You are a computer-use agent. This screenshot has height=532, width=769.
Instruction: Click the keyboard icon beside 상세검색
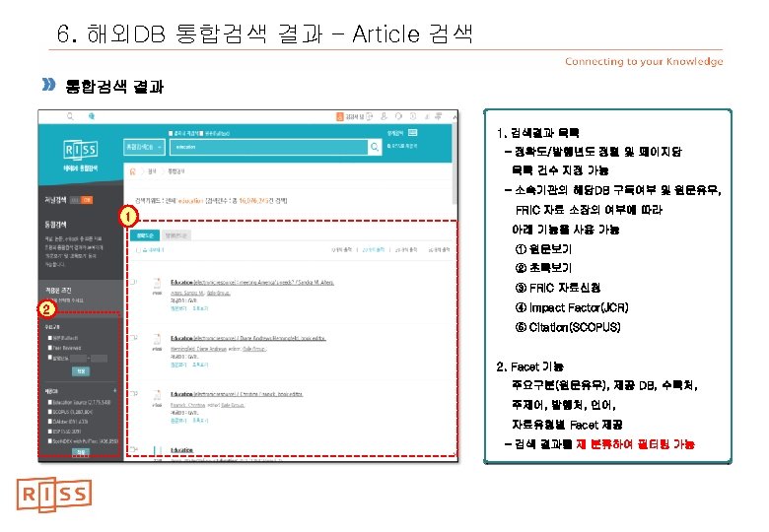point(412,133)
